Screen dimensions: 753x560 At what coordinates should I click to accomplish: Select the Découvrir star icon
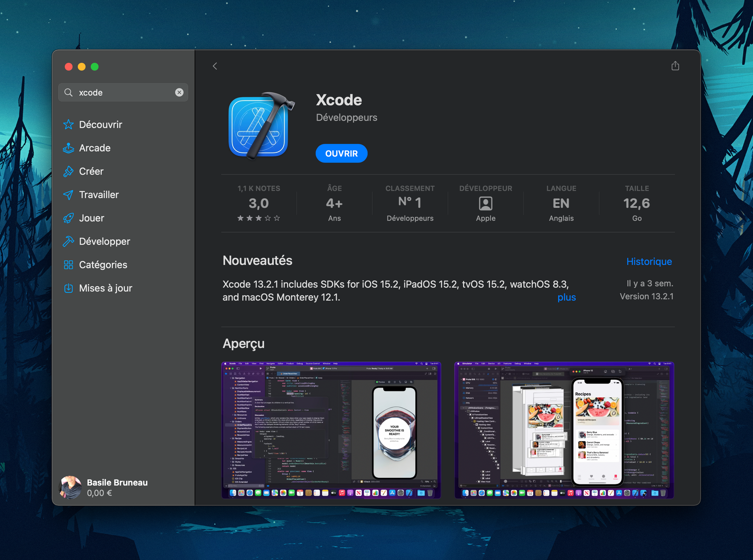[x=68, y=125]
